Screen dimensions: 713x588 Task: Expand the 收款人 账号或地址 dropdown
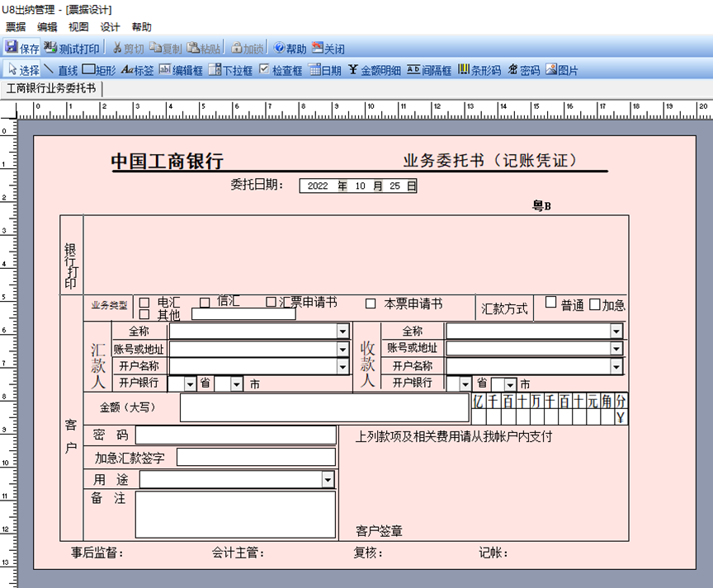click(616, 349)
